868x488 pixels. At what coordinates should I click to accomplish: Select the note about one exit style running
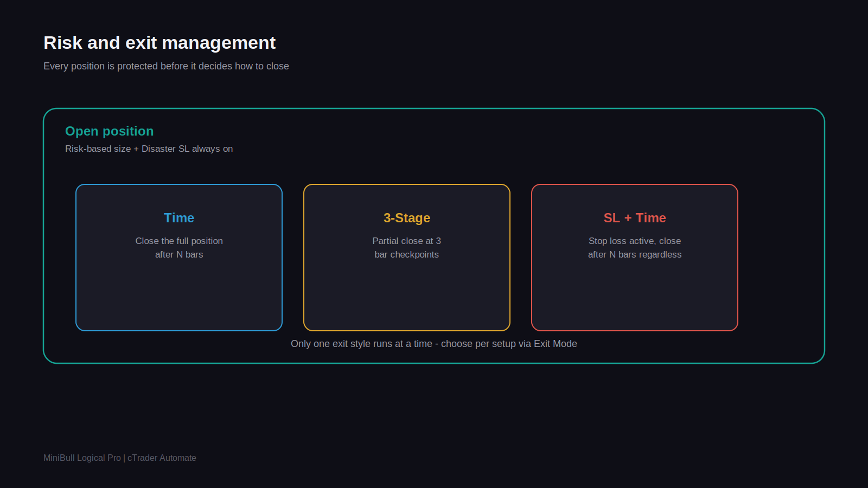click(434, 344)
